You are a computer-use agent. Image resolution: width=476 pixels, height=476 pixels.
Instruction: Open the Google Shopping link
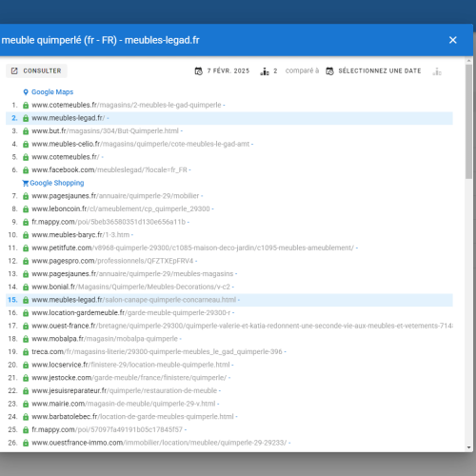pyautogui.click(x=57, y=183)
